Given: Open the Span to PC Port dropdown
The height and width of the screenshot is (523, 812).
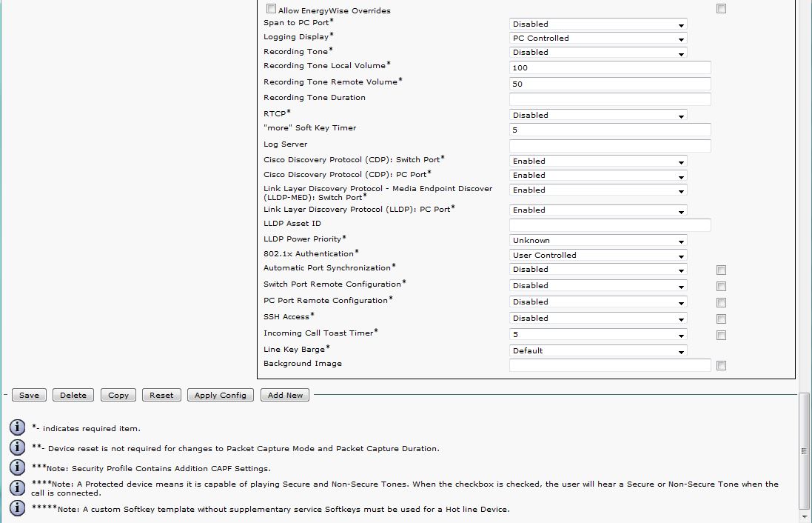Looking at the screenshot, I should [598, 24].
